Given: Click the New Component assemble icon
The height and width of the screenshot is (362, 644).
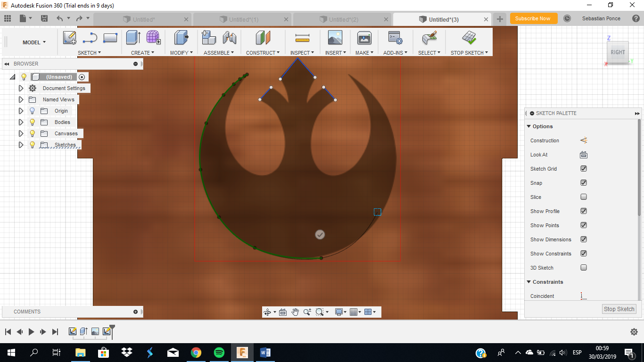Looking at the screenshot, I should coord(208,38).
